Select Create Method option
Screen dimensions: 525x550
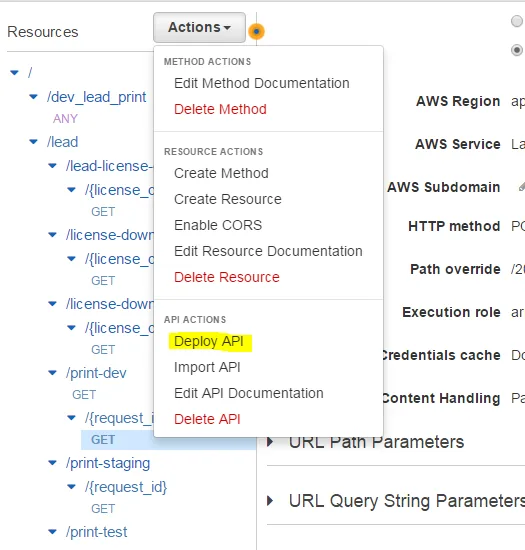coord(221,173)
